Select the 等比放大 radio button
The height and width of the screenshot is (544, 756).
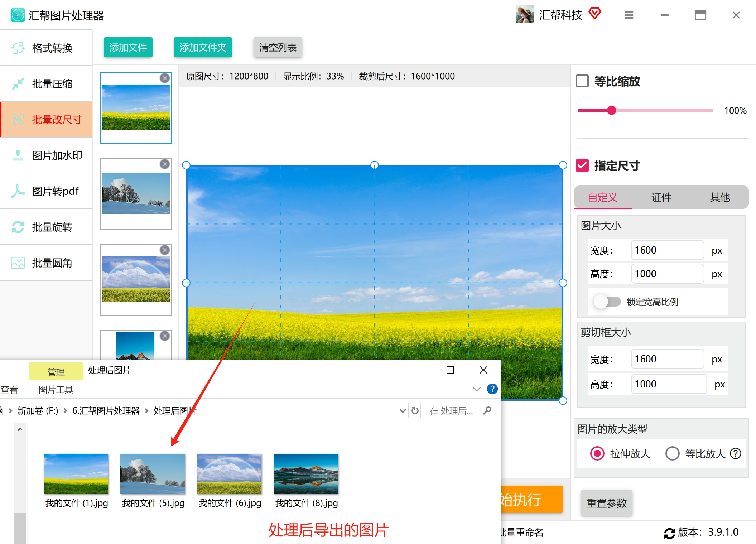tap(672, 453)
